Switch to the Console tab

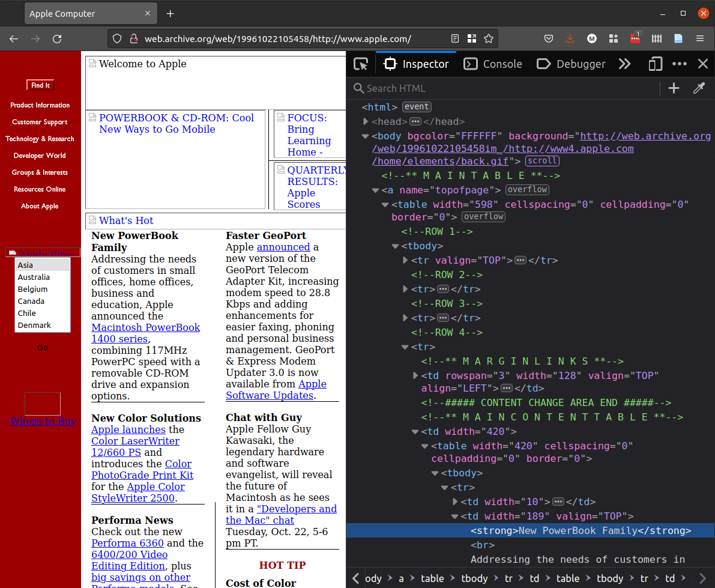click(493, 64)
